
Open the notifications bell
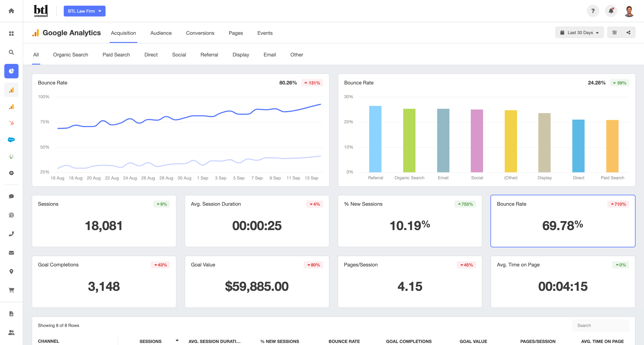tap(611, 11)
